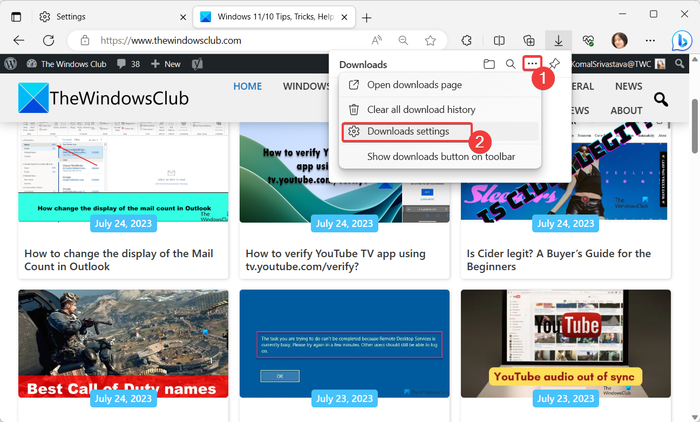Click the Downloads toolbar button
700x422 pixels.
pyautogui.click(x=558, y=41)
